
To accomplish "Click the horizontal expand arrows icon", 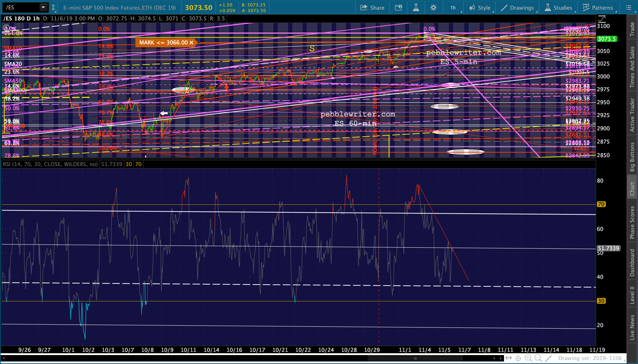I will [508, 358].
